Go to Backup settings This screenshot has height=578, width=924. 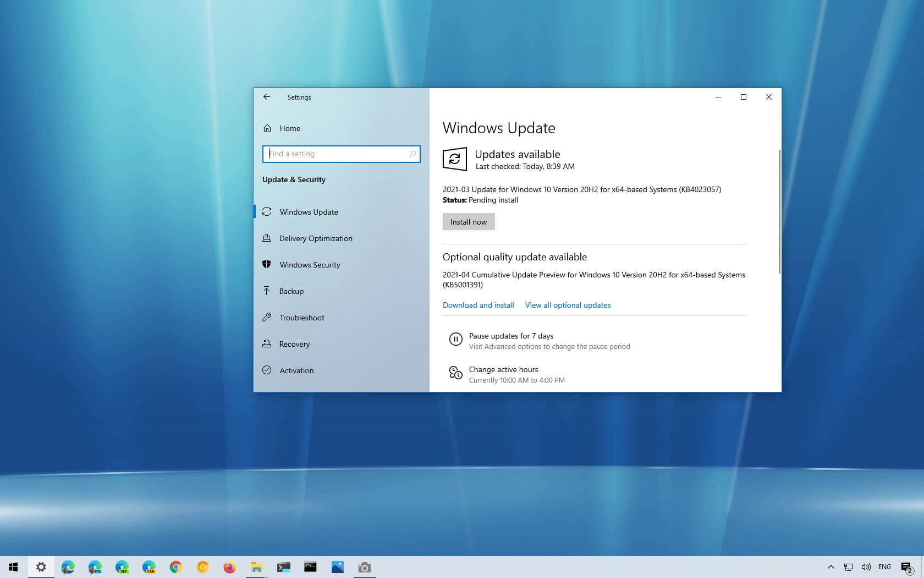point(342,291)
